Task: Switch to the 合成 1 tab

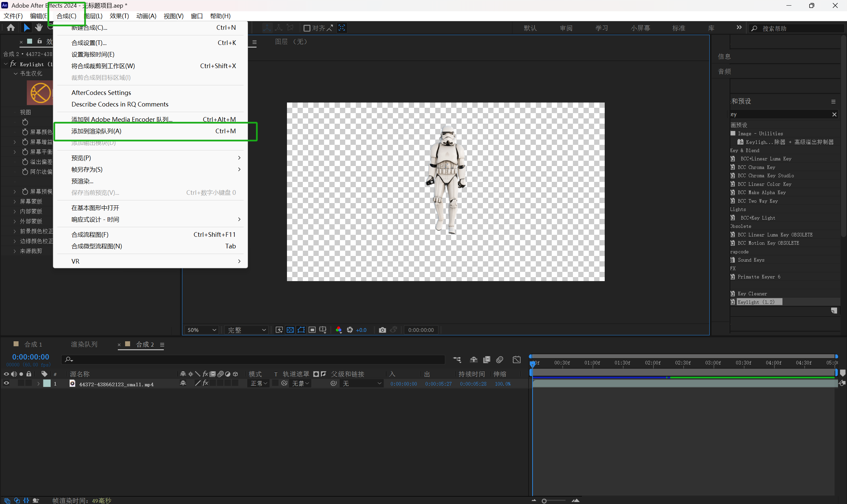Action: [x=33, y=345]
